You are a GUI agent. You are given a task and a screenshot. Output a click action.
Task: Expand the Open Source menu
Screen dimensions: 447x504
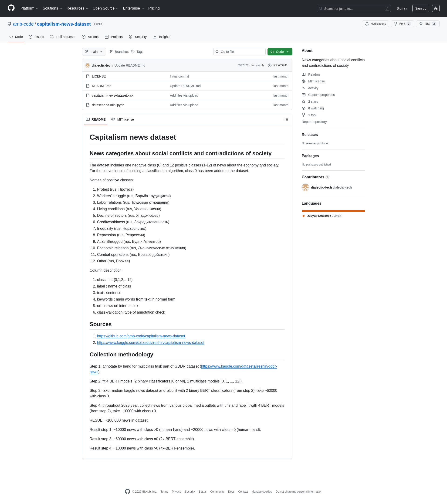105,8
